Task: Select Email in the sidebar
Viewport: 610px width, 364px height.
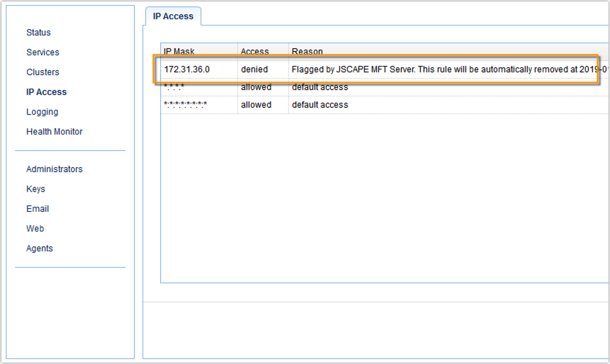Action: tap(38, 209)
